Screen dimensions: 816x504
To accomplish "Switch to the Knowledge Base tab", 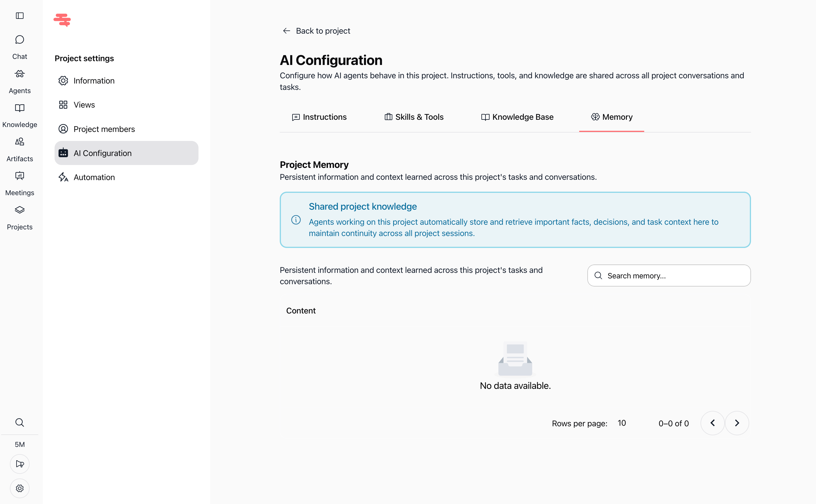I will click(517, 117).
